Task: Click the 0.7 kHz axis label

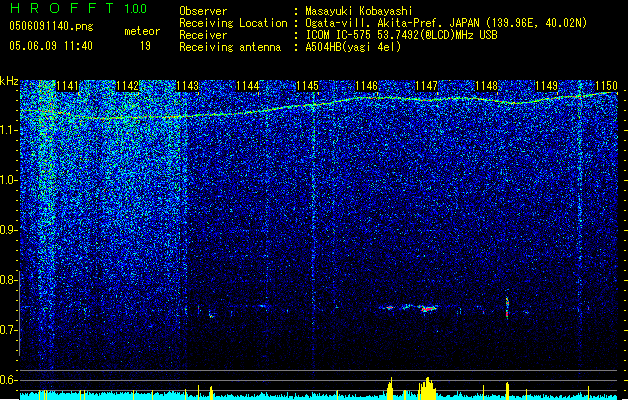Action: coord(9,330)
